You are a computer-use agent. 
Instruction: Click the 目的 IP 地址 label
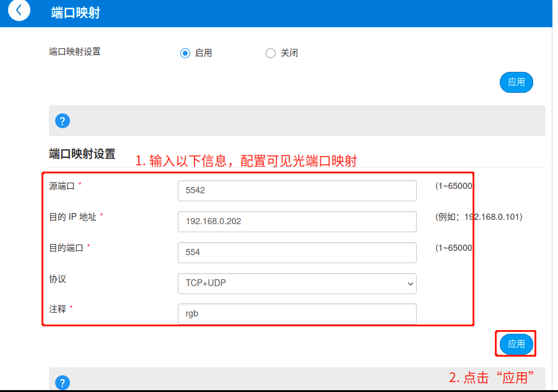point(73,217)
